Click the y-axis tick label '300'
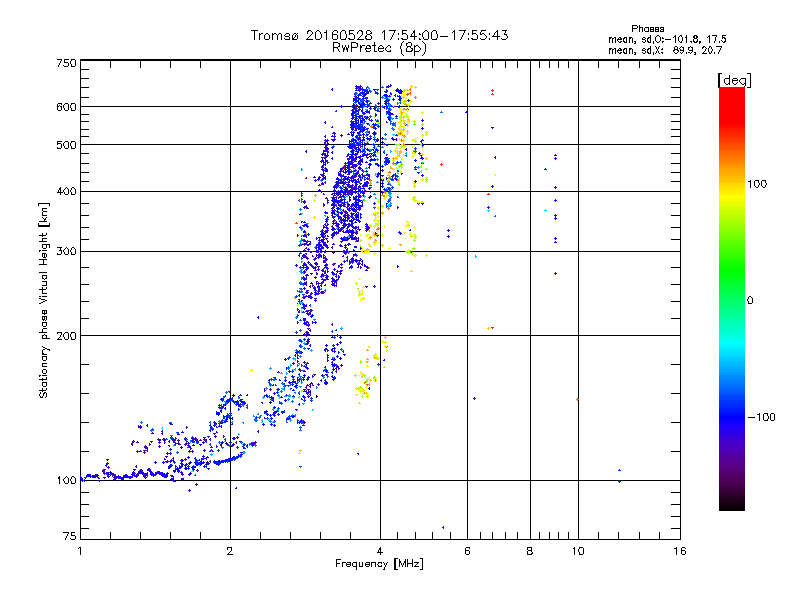Image resolution: width=800 pixels, height=600 pixels. (x=66, y=252)
